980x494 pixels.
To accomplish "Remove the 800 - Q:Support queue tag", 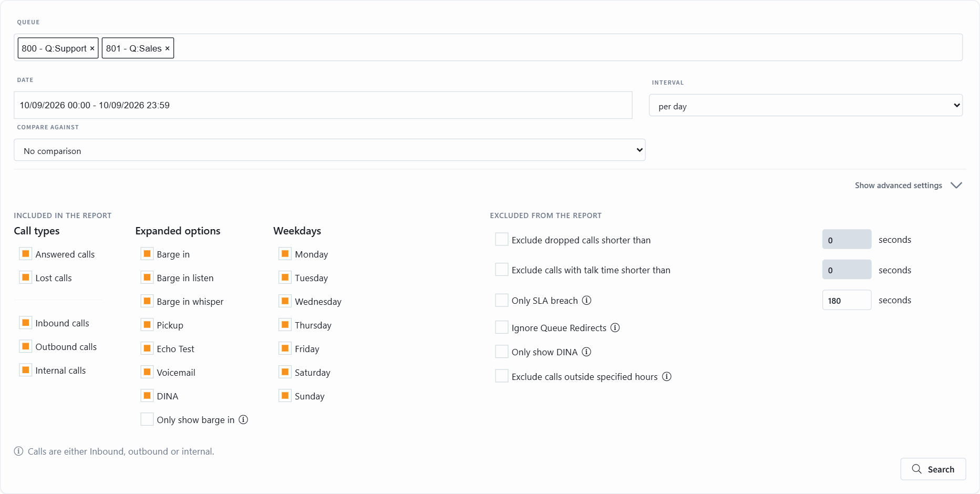I will (x=92, y=48).
